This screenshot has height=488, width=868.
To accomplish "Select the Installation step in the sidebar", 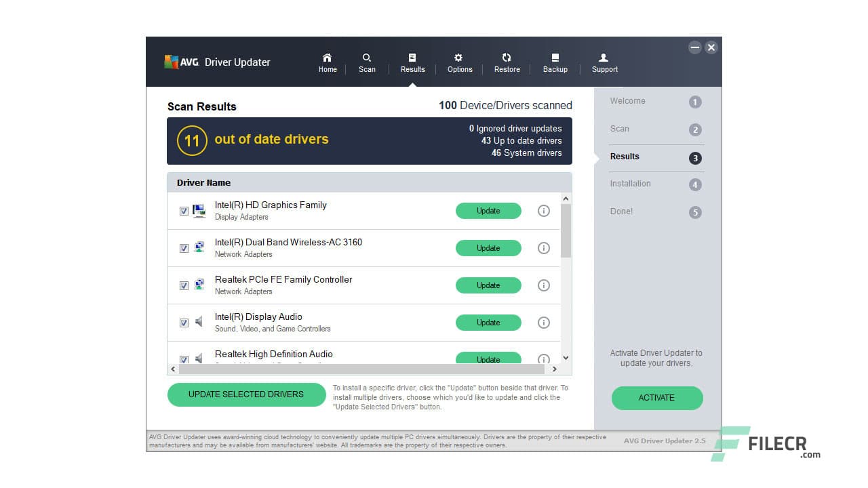I will (x=630, y=184).
